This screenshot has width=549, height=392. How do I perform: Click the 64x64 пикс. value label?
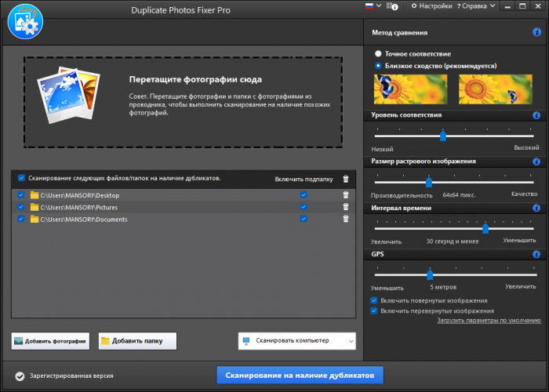[x=459, y=195]
